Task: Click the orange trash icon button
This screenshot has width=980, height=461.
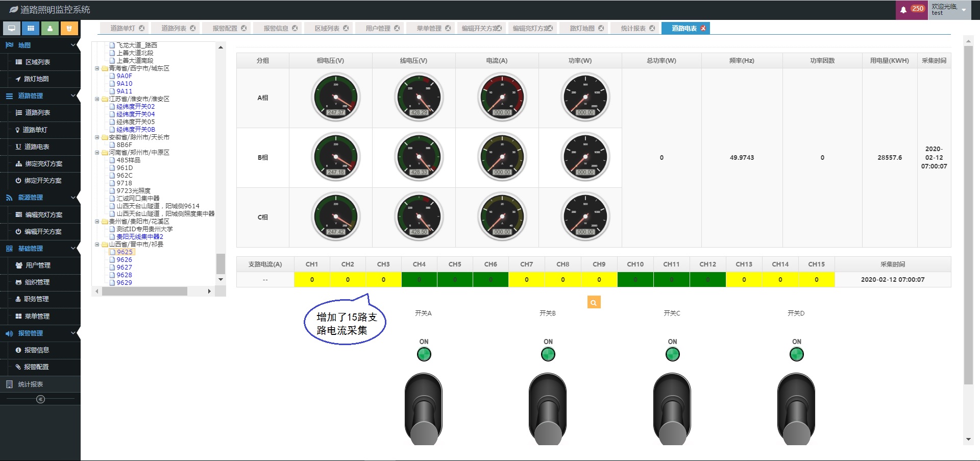Action: tap(69, 29)
